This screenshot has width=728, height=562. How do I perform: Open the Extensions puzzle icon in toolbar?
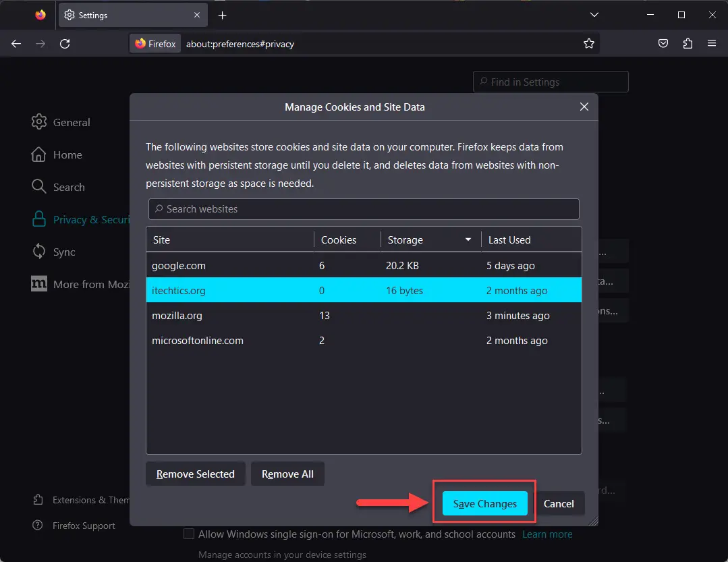(x=688, y=44)
